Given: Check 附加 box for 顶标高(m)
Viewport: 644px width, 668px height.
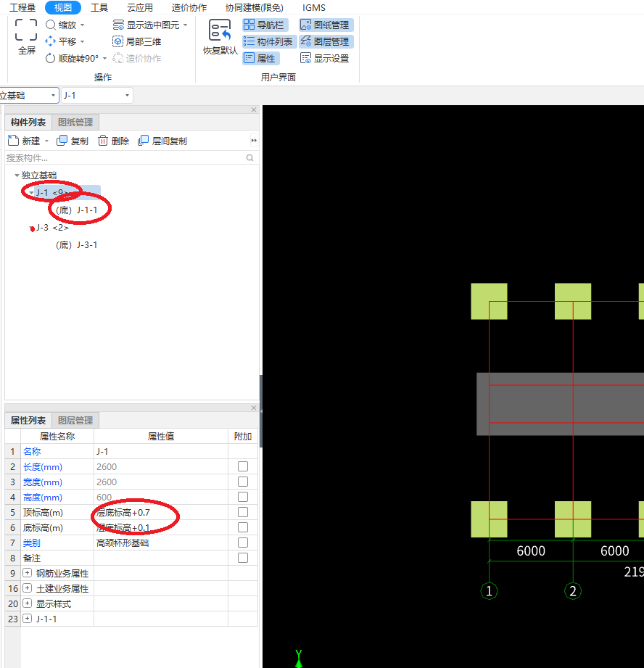Looking at the screenshot, I should (x=243, y=512).
